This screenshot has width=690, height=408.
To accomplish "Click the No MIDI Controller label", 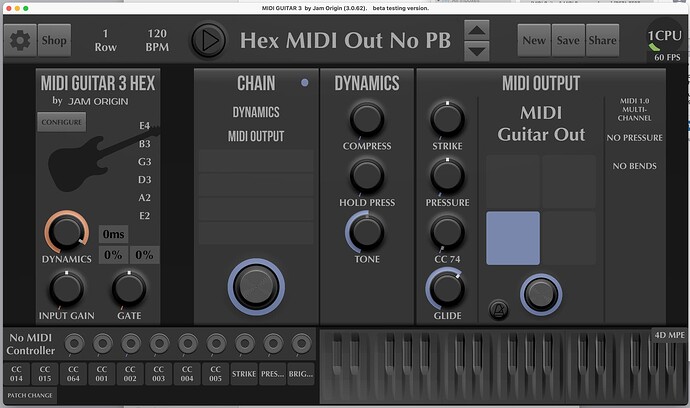I will pos(31,344).
